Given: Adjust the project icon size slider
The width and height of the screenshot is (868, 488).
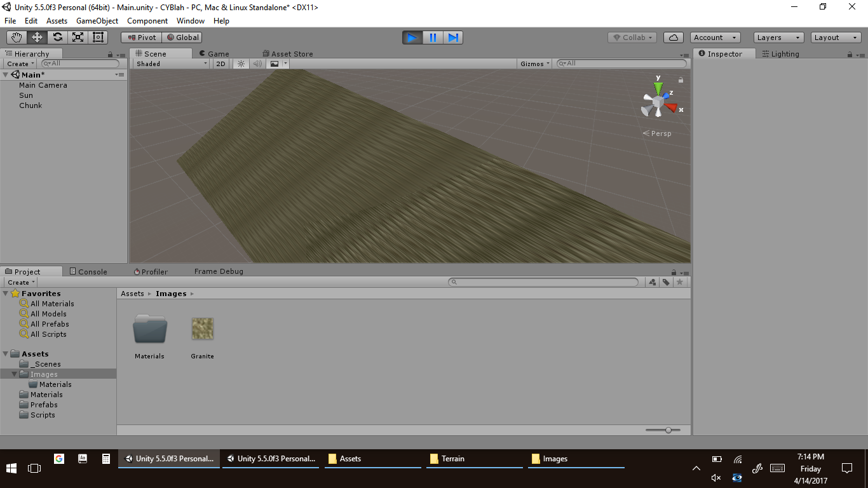Looking at the screenshot, I should pos(668,430).
